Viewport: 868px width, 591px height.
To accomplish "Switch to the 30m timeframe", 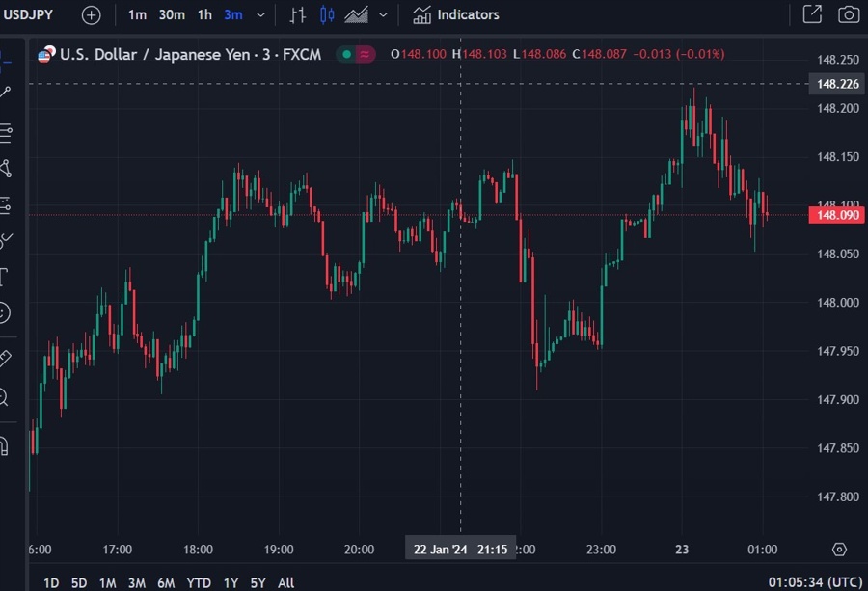I will click(174, 14).
